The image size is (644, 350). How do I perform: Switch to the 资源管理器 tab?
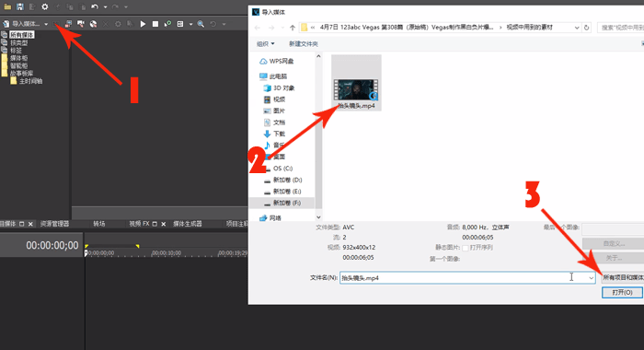click(54, 224)
